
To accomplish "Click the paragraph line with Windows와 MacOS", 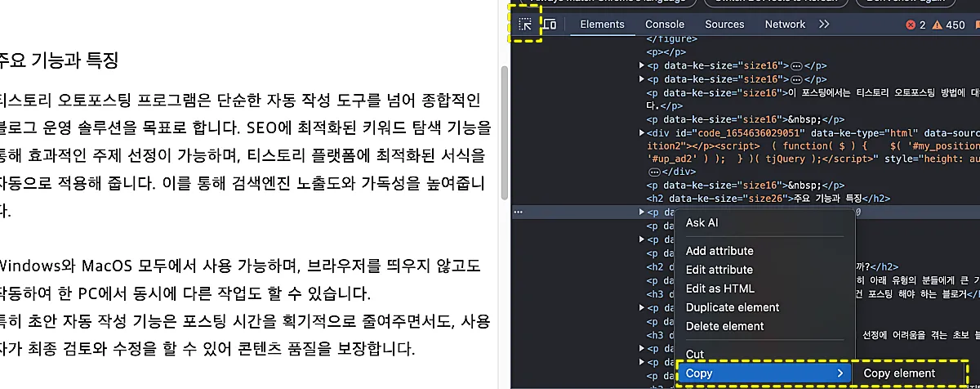I will [x=240, y=266].
